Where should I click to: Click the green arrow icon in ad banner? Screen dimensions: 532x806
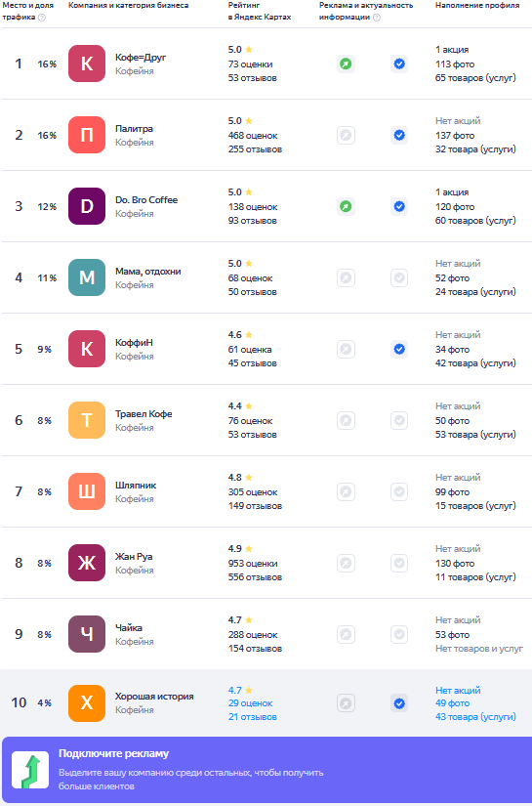pos(30,770)
